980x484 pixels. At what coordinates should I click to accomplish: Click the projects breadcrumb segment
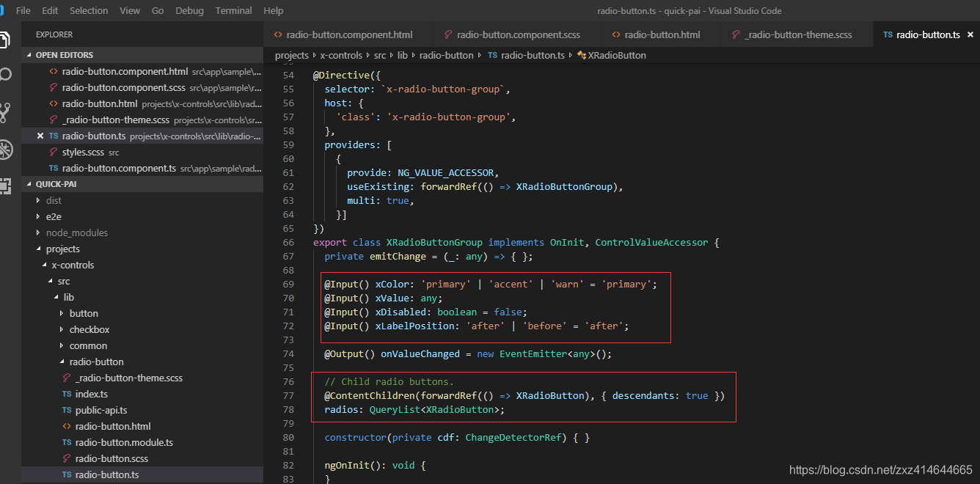point(292,55)
